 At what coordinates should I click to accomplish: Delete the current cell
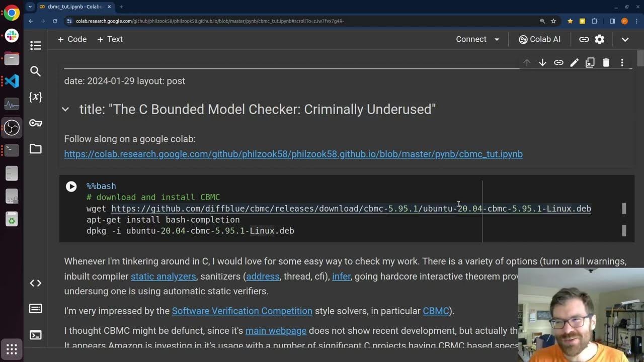coord(606,63)
